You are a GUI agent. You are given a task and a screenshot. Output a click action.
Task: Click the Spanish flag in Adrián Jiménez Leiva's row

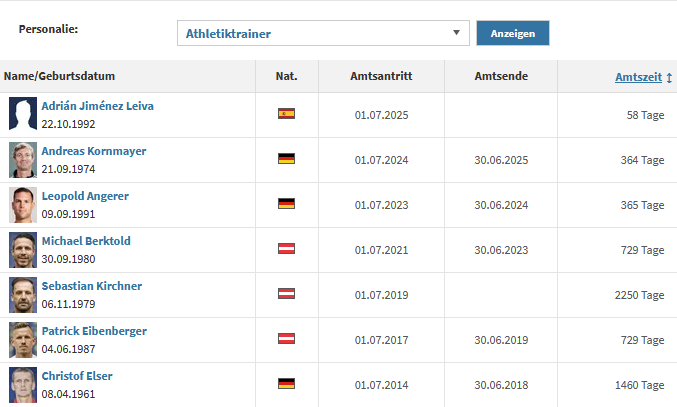coord(286,114)
